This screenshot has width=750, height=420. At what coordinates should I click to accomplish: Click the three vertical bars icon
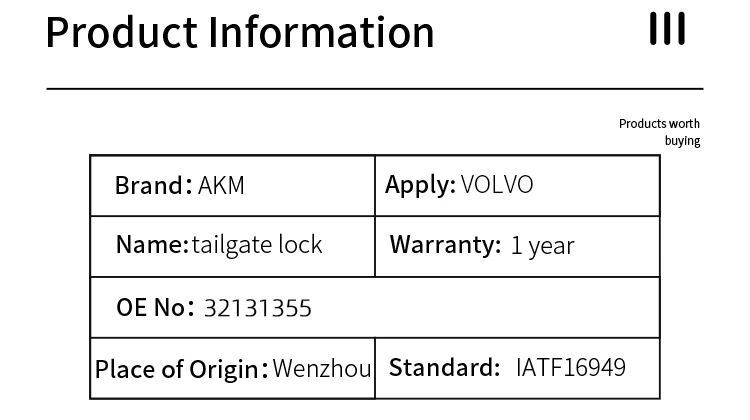(667, 30)
